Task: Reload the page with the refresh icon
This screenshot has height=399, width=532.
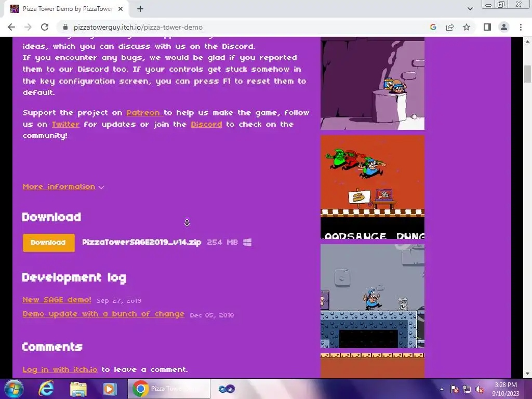Action: (45, 27)
